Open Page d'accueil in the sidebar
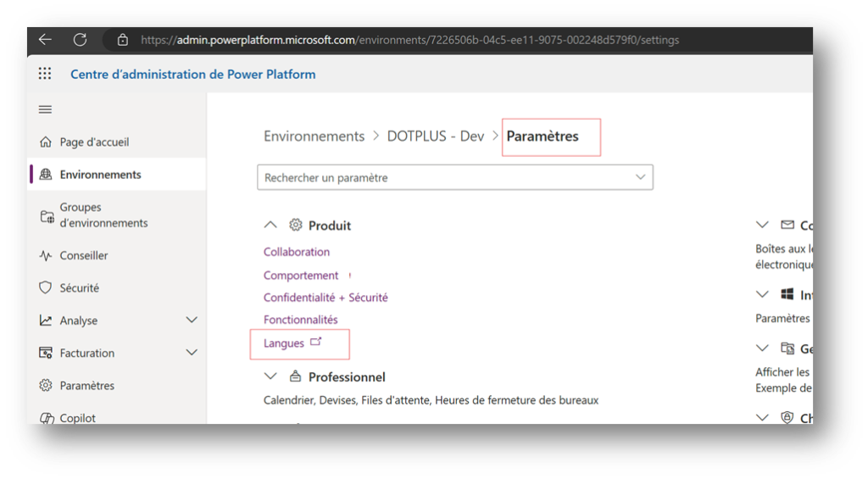Image resolution: width=868 pixels, height=479 pixels. tap(94, 142)
